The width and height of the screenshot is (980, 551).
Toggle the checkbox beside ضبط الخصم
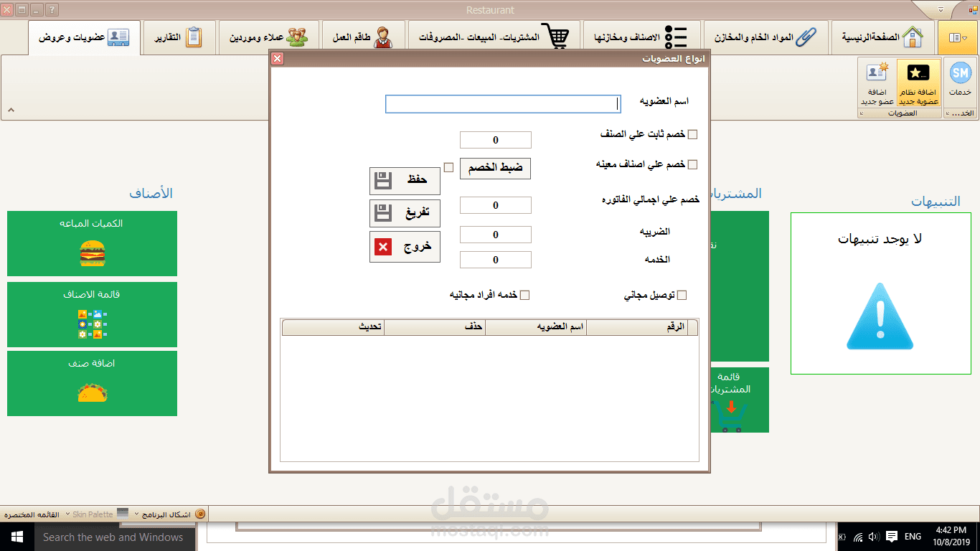[x=448, y=168]
